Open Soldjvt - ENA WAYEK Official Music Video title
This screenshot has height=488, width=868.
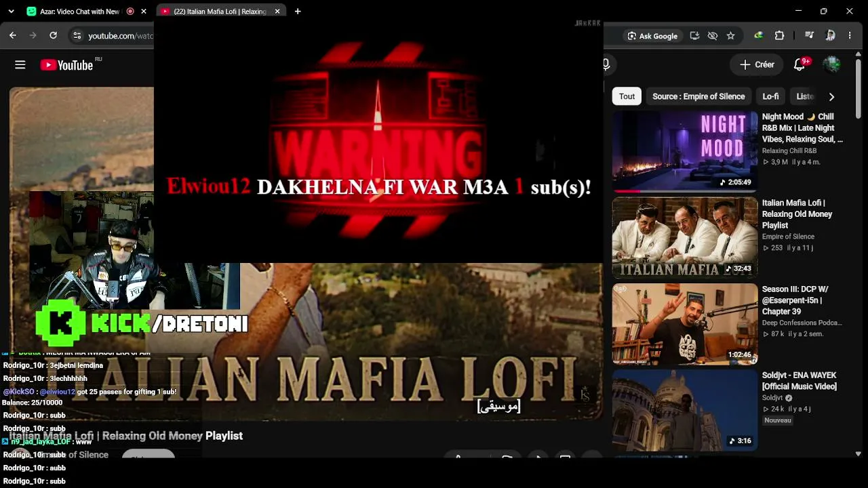pyautogui.click(x=800, y=381)
